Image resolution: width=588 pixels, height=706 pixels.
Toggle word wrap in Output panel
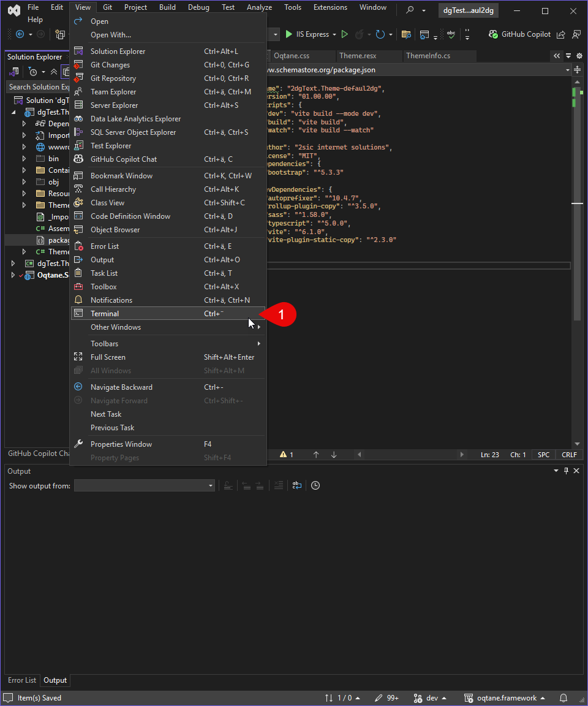click(x=297, y=485)
